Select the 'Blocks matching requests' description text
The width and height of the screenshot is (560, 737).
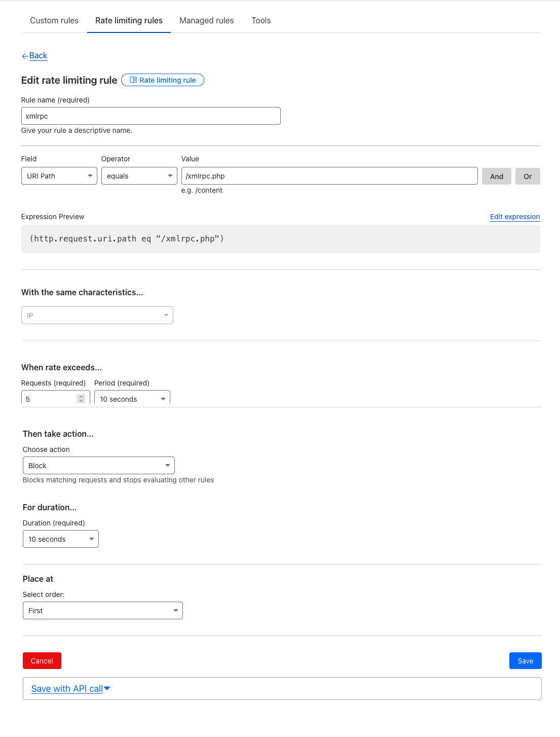pos(118,480)
